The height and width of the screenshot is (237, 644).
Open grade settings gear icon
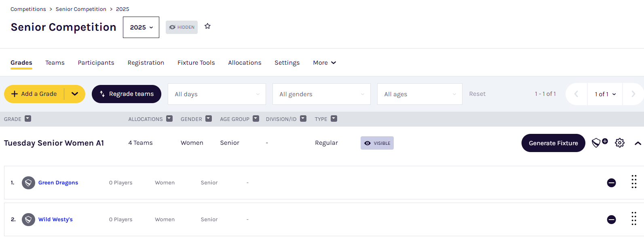coord(619,143)
